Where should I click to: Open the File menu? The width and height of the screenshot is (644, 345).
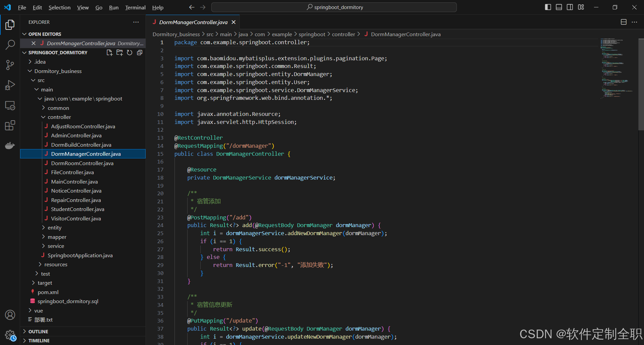[22, 7]
